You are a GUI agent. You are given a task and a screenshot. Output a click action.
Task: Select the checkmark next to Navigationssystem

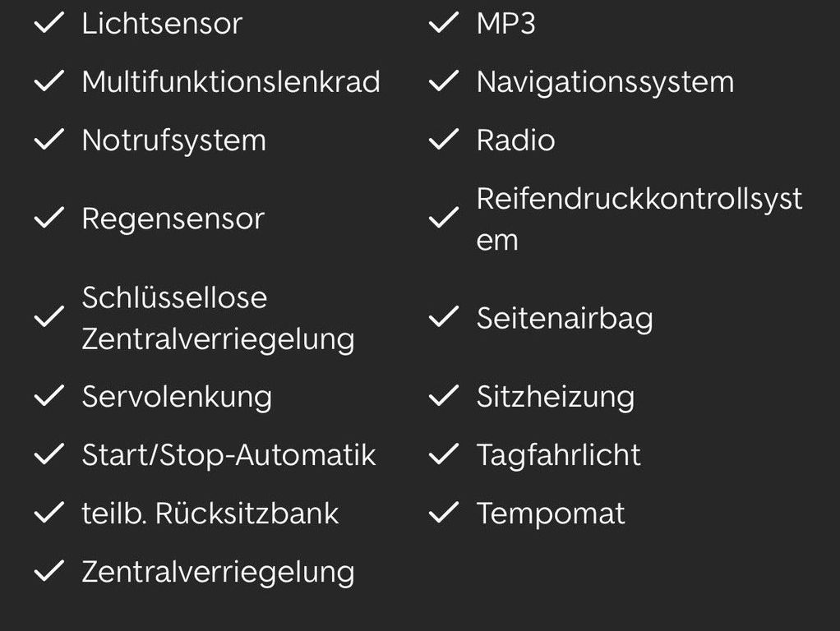pos(444,81)
